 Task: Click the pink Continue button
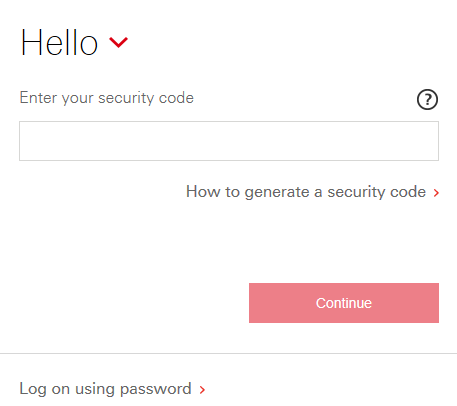click(x=344, y=303)
